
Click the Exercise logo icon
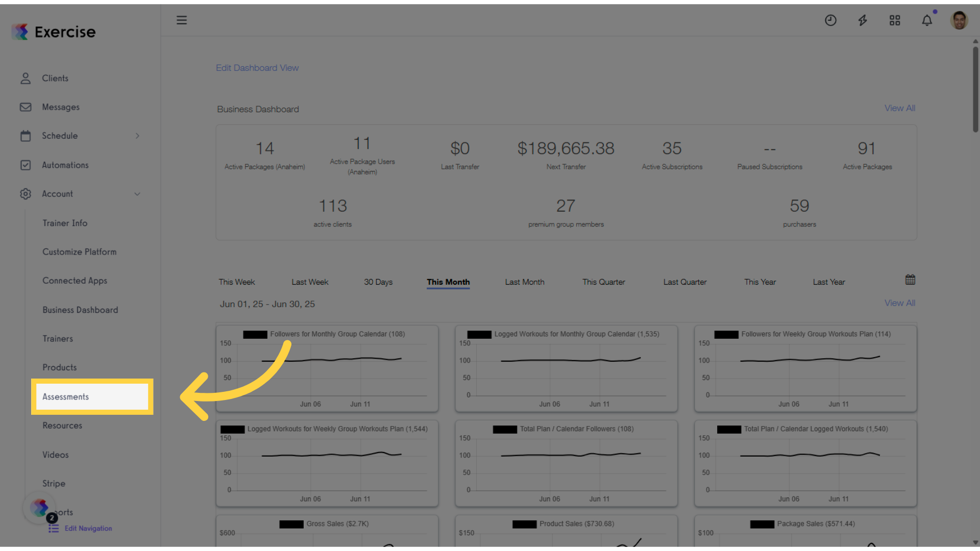[x=20, y=32]
